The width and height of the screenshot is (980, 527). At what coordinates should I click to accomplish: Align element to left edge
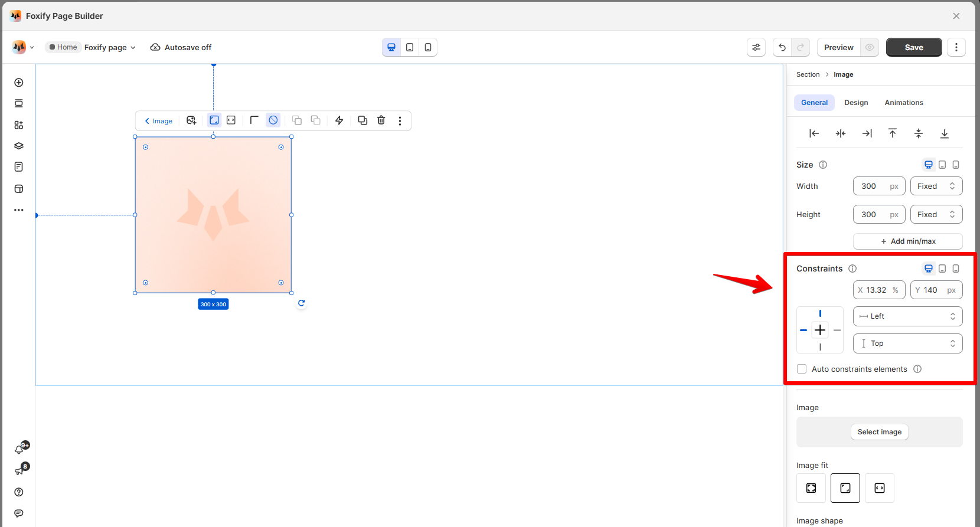[814, 133]
